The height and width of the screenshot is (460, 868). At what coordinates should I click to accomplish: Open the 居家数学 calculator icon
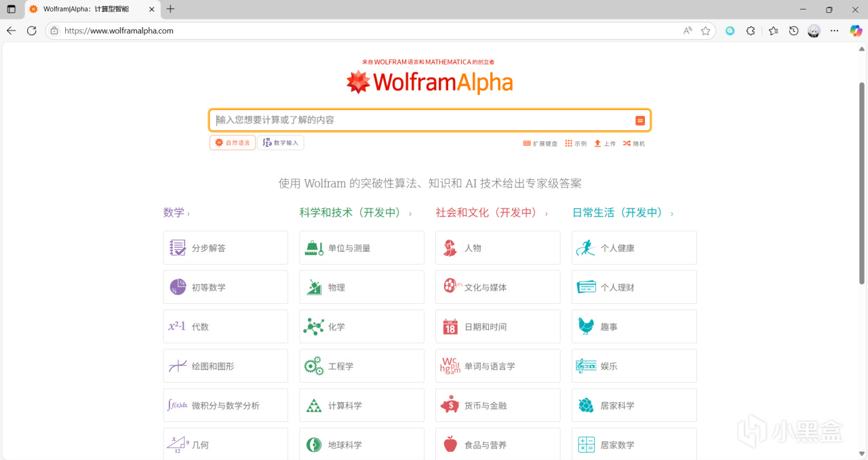[586, 444]
